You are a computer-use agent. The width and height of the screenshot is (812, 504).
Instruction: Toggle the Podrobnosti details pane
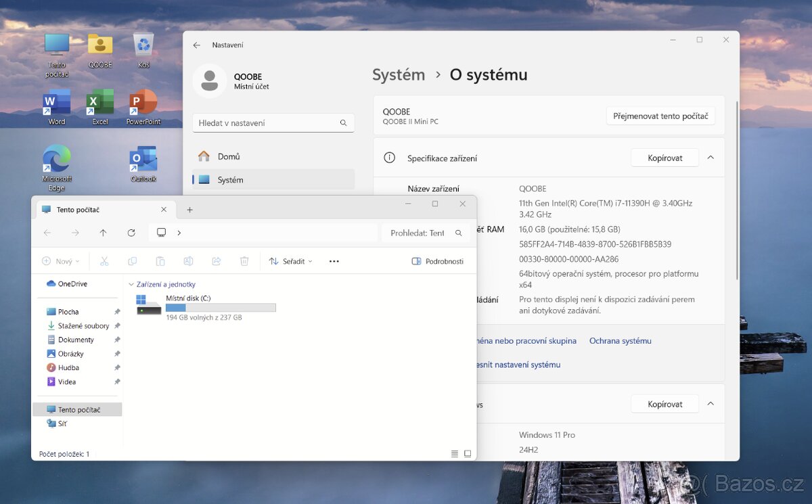click(x=438, y=261)
